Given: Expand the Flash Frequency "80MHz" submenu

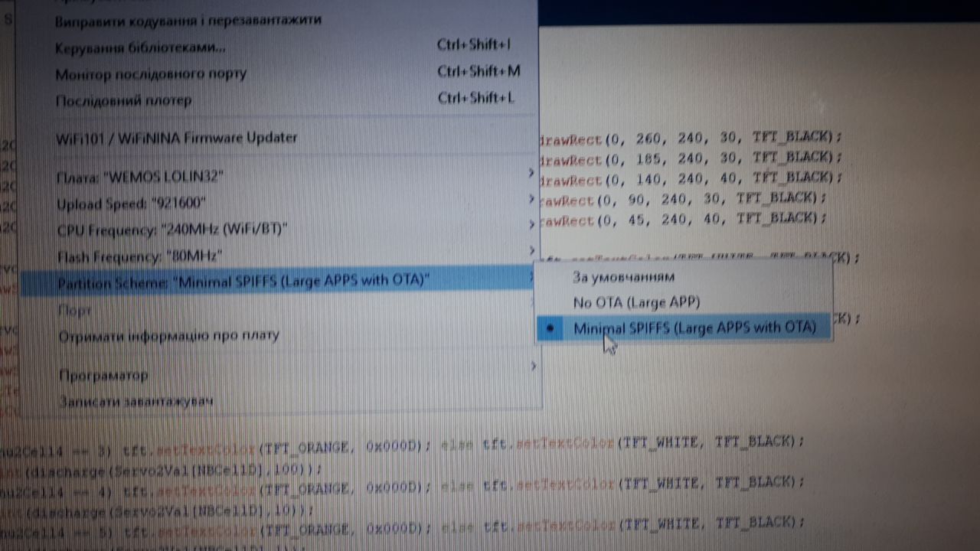Looking at the screenshot, I should (x=279, y=255).
